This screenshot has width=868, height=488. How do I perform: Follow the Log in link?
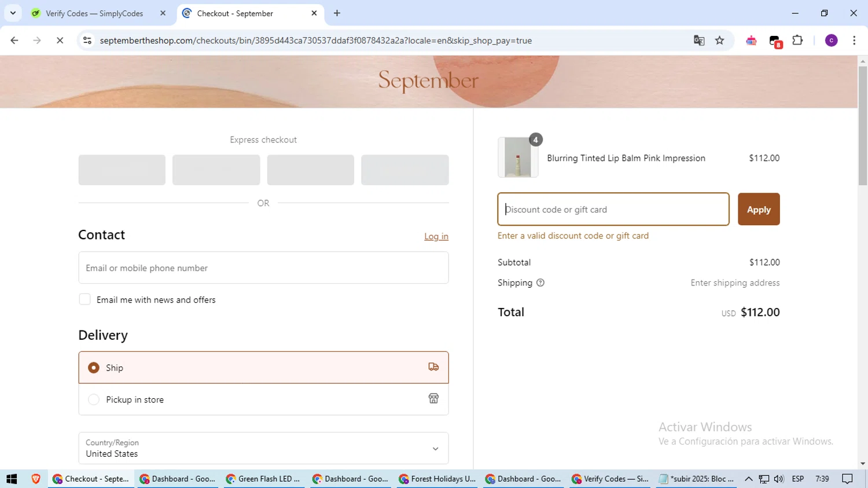tap(436, 236)
